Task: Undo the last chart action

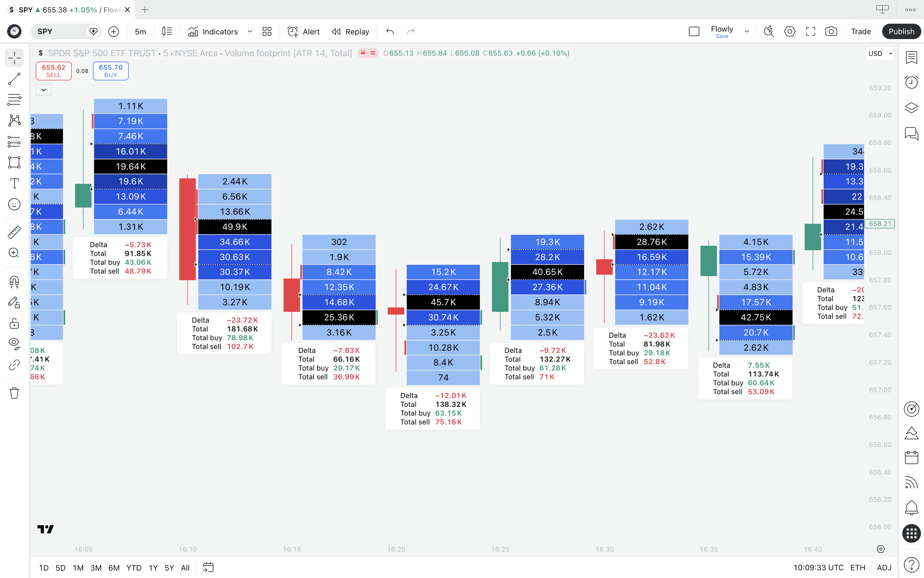Action: (390, 31)
